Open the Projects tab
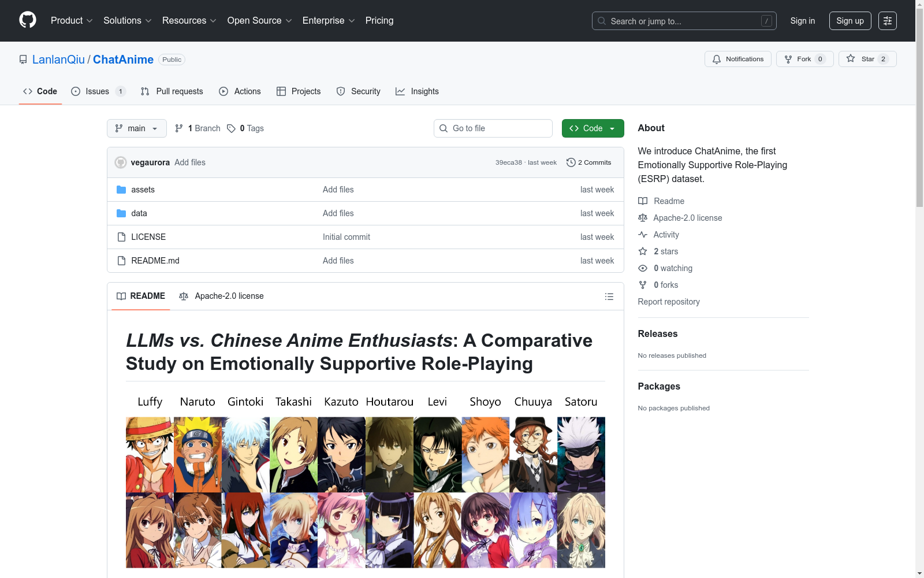Image resolution: width=924 pixels, height=578 pixels. 299,91
